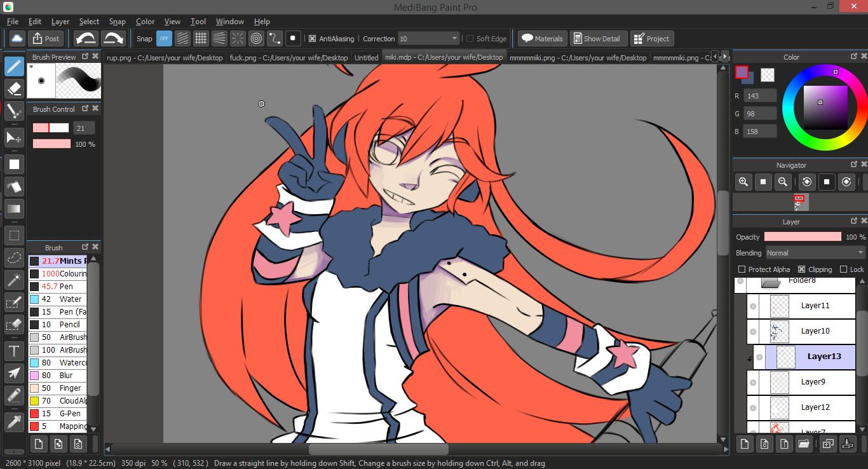Select the Magic Wand tool
The height and width of the screenshot is (469, 868).
[15, 280]
